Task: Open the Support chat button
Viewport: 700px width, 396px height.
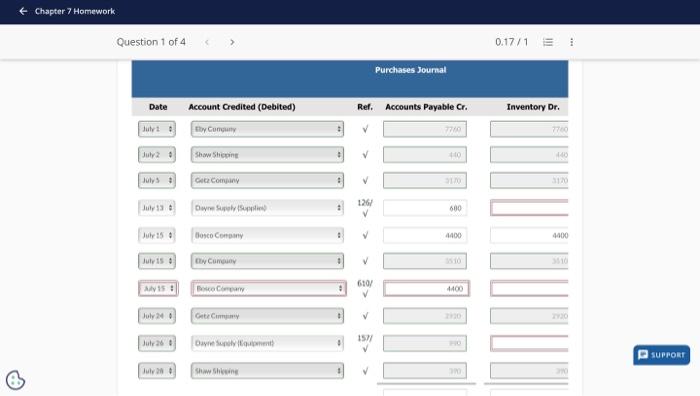Action: 661,355
